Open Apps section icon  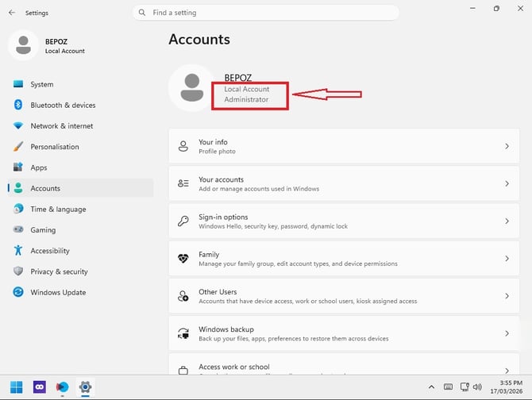(18, 167)
